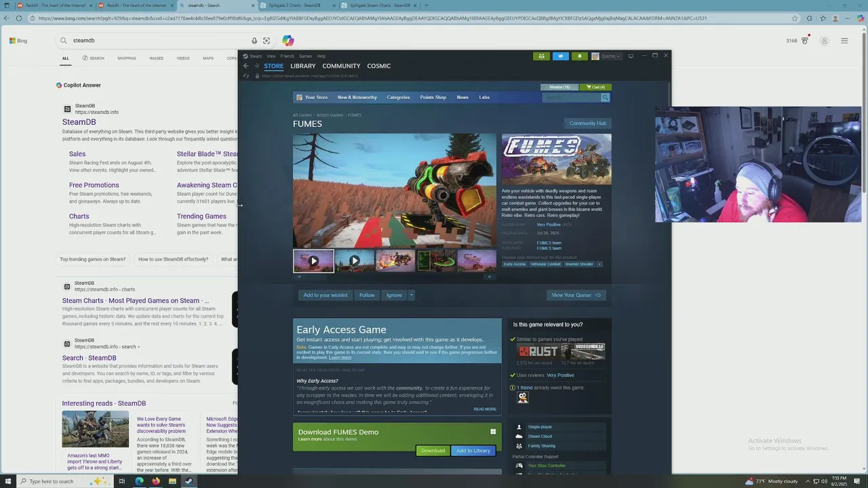The width and height of the screenshot is (868, 488).
Task: Open Steam friends green icon button
Action: 541,56
